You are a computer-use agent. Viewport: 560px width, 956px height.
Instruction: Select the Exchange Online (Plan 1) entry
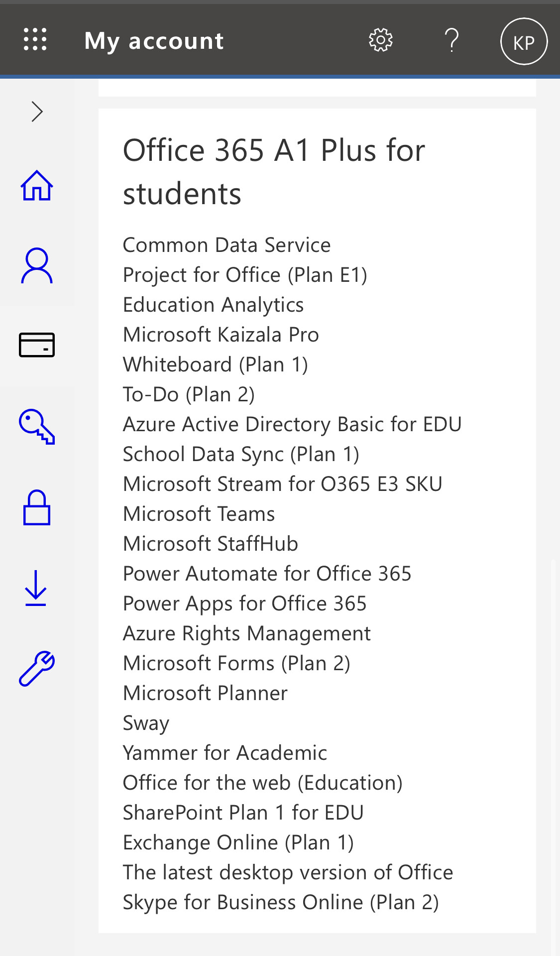(238, 842)
